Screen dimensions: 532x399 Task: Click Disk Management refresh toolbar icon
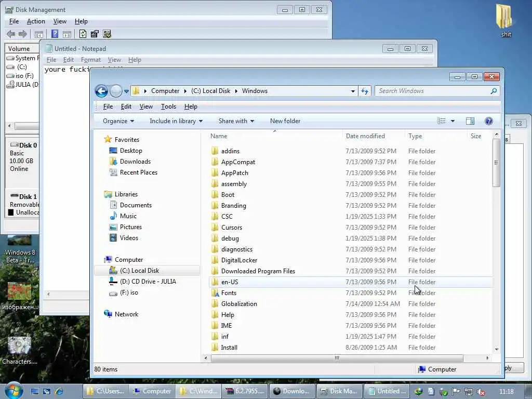pos(83,34)
